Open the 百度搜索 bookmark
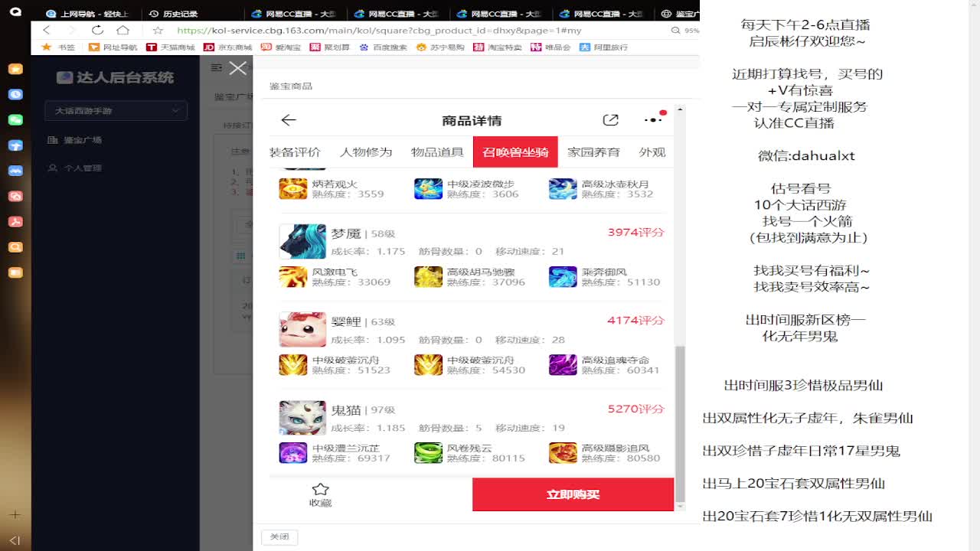This screenshot has height=551, width=980. tap(383, 47)
